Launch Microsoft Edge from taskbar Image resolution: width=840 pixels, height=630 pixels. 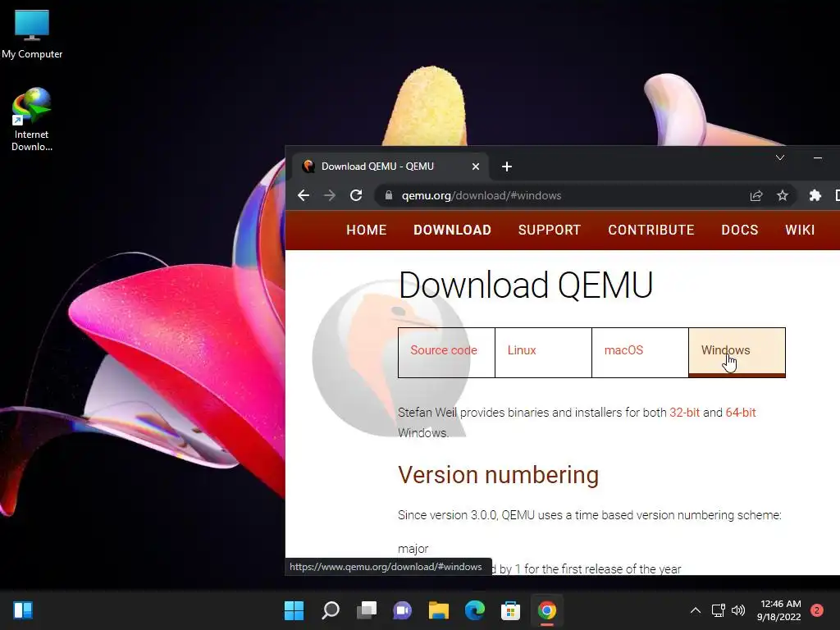pos(475,610)
